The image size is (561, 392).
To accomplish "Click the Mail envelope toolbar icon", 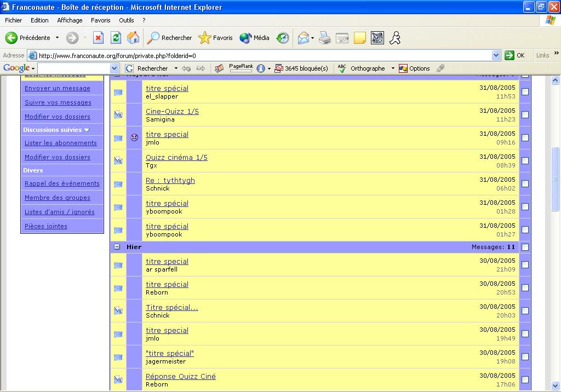I will 303,38.
